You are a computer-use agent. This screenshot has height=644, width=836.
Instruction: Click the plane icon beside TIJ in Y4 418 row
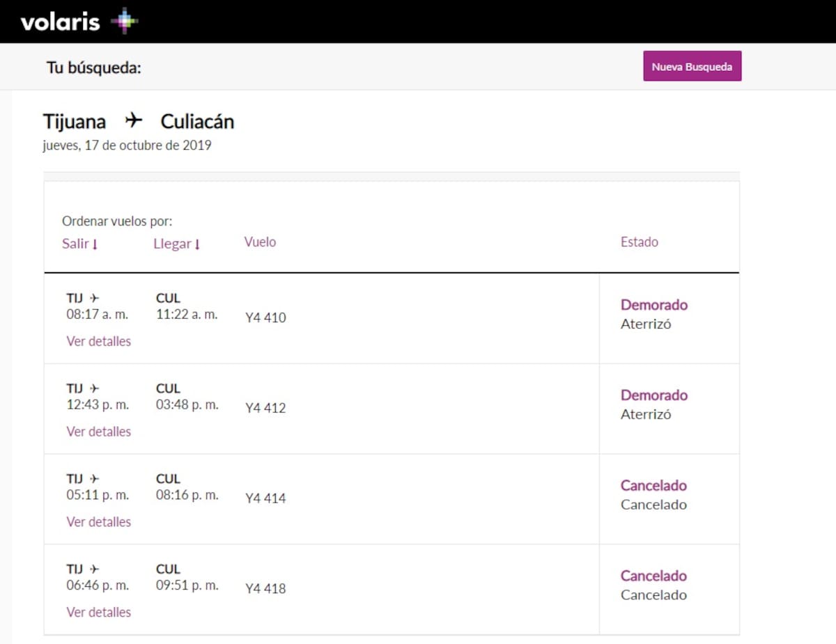[94, 570]
